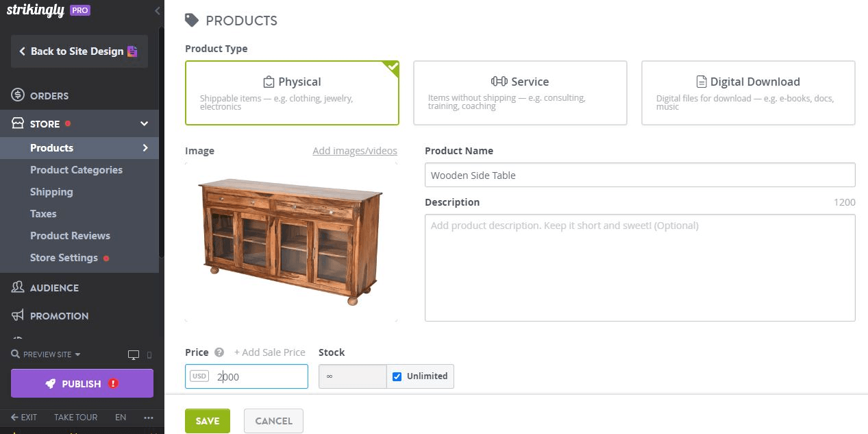Click the green SAVE button
This screenshot has width=868, height=434.
[x=208, y=420]
